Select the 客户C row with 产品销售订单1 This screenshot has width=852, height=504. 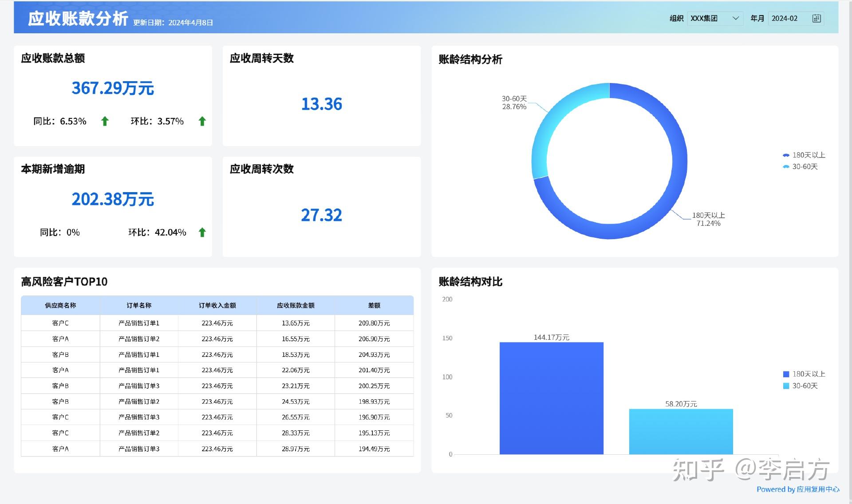tap(133, 323)
